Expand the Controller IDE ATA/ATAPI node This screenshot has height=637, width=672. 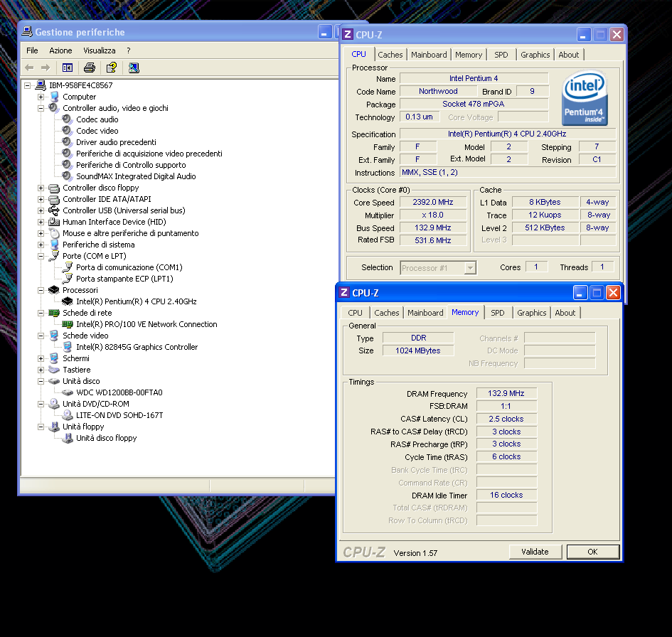[41, 199]
